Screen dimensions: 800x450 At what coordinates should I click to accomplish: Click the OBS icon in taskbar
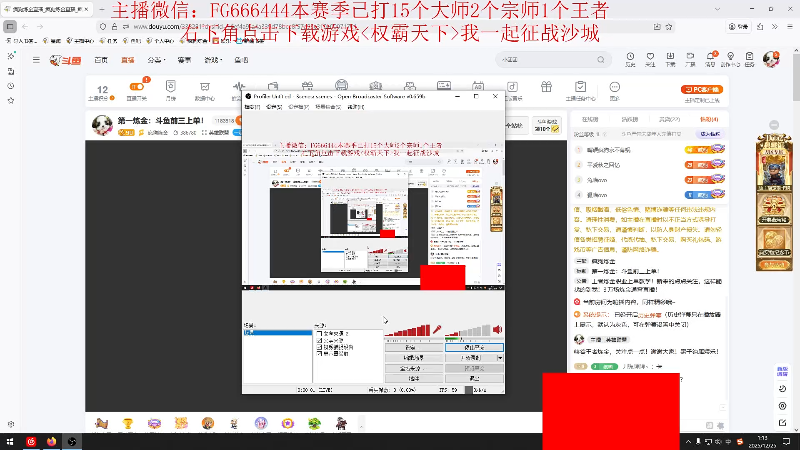pos(72,441)
